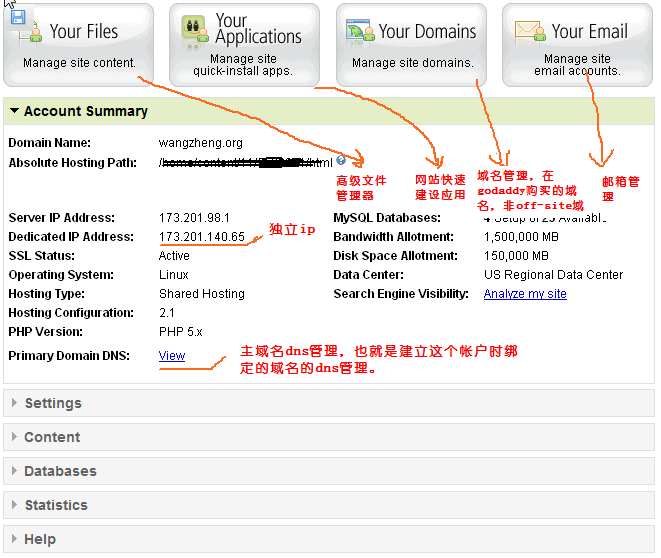Expand the Content section
661x558 pixels.
(x=14, y=437)
